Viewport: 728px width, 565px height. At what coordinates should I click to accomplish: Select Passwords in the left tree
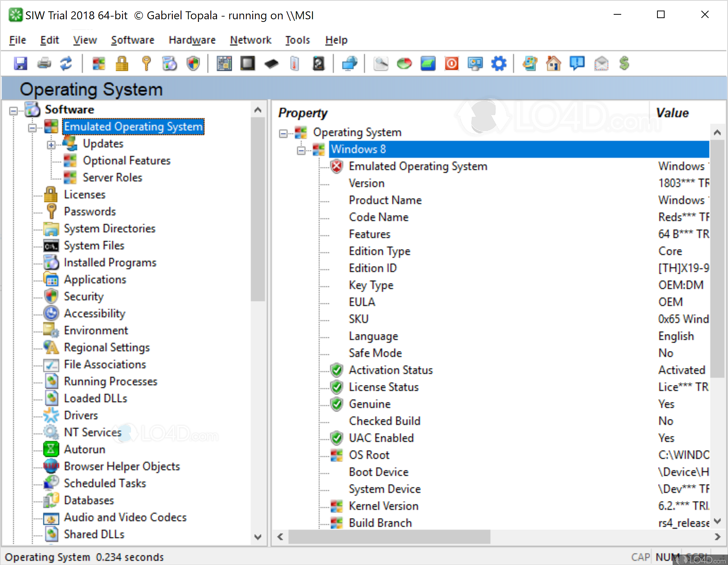90,211
